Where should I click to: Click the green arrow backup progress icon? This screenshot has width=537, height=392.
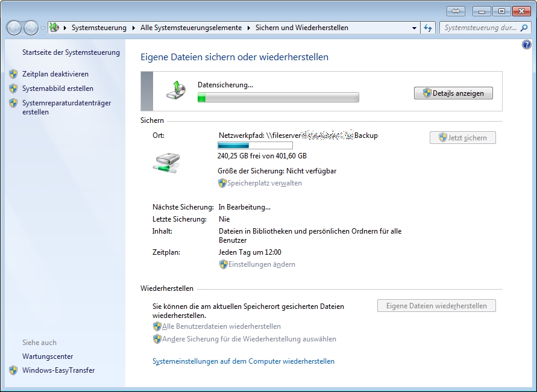[x=176, y=90]
